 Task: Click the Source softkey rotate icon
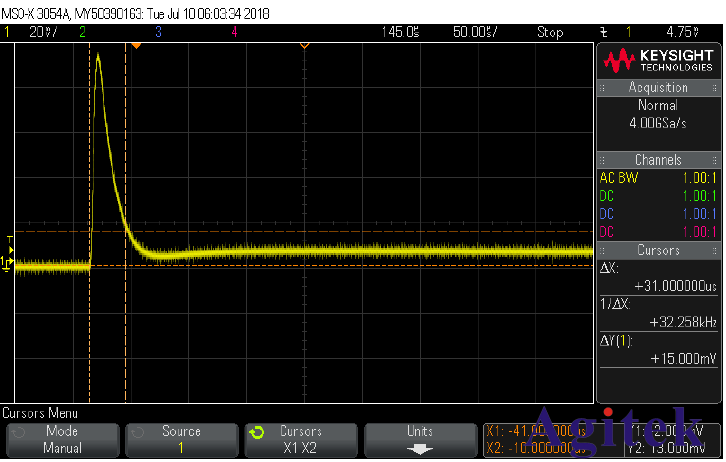coord(139,432)
